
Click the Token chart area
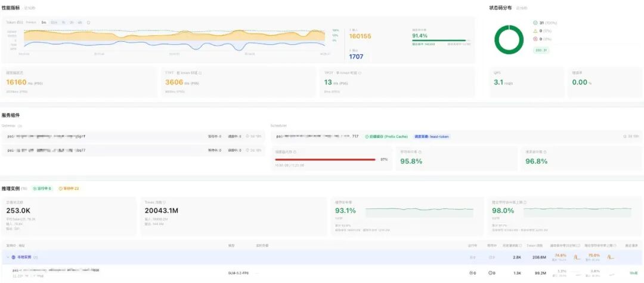[175, 40]
